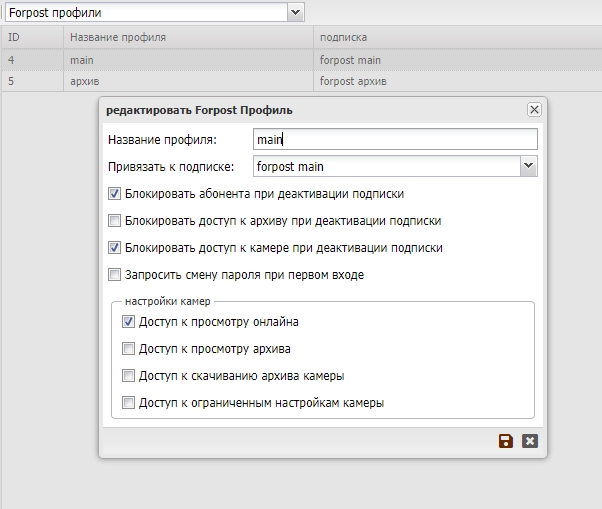Close the Forpost profile edit dialog
Image resolution: width=602 pixels, height=509 pixels.
534,109
